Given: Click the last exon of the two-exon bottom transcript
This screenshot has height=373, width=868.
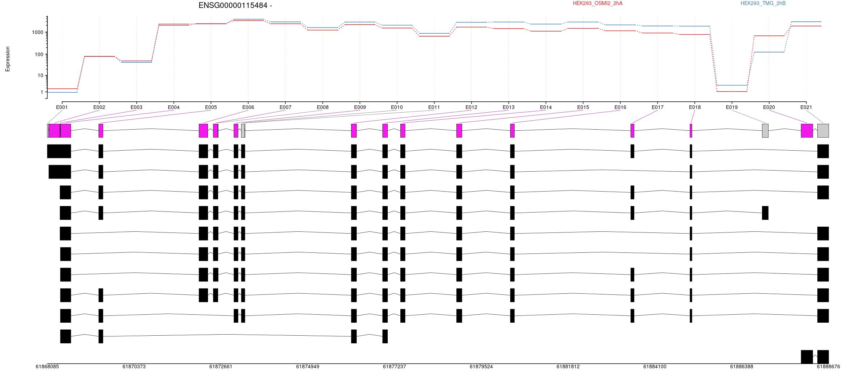Looking at the screenshot, I should click(823, 357).
